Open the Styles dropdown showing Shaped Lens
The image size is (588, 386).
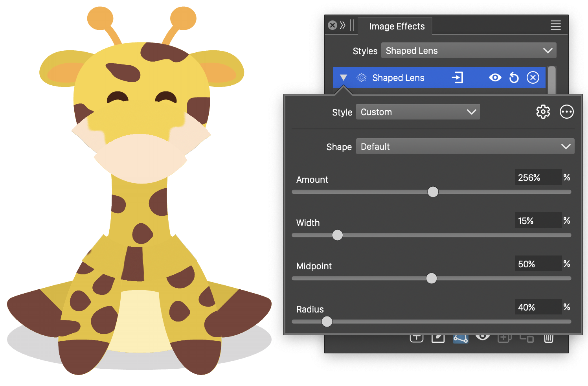pyautogui.click(x=469, y=51)
